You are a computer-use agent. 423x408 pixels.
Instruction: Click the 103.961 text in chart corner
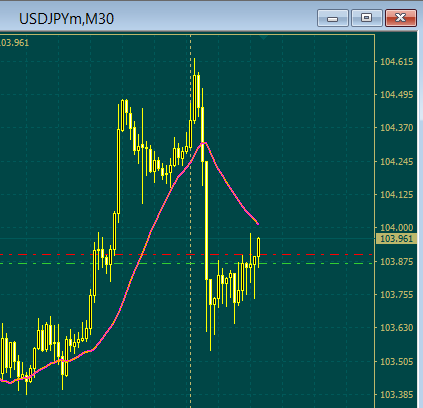click(14, 43)
